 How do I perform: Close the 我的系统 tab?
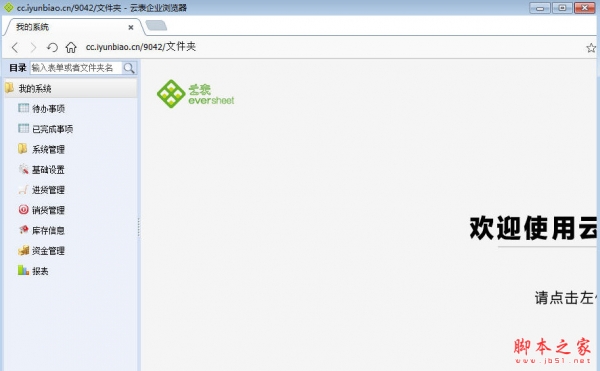(x=131, y=27)
